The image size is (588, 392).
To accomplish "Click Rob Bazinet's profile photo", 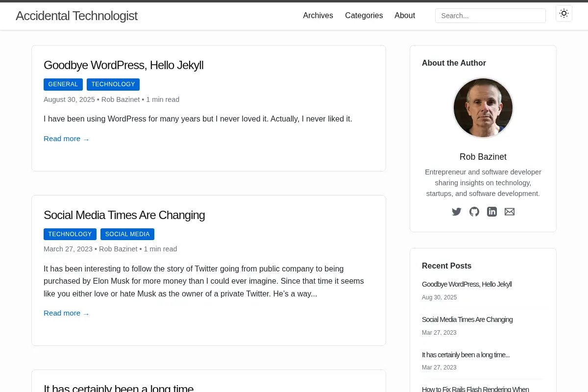I will (483, 108).
